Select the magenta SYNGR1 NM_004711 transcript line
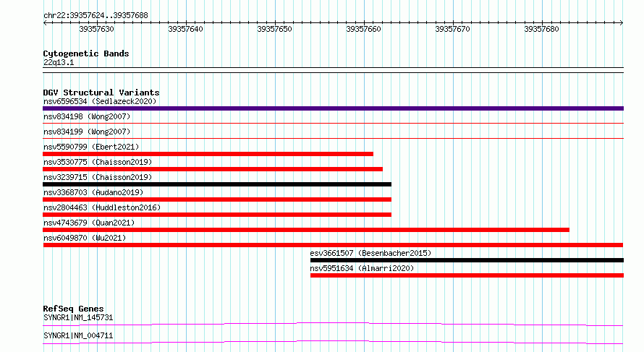The image size is (644, 352). [x=333, y=342]
